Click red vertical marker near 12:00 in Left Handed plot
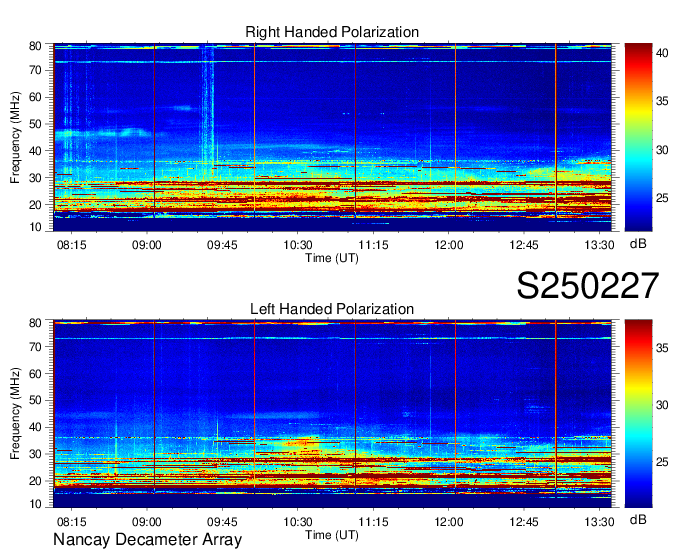 coord(455,408)
